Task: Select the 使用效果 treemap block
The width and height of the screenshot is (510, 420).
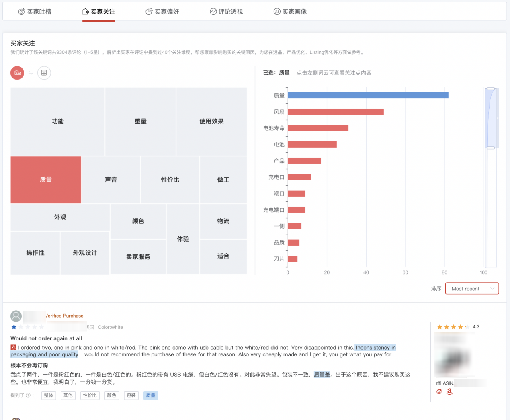Action: coord(211,121)
